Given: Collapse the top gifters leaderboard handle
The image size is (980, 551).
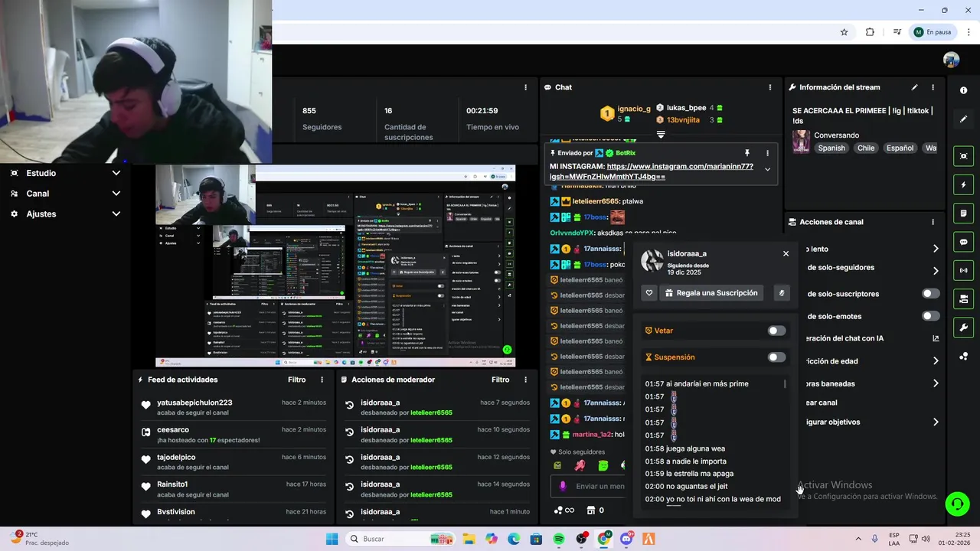Looking at the screenshot, I should [x=661, y=135].
